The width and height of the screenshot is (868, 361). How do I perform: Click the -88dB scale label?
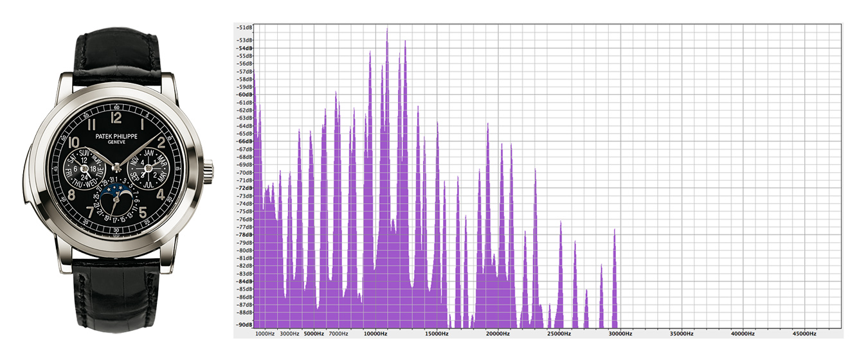(244, 312)
